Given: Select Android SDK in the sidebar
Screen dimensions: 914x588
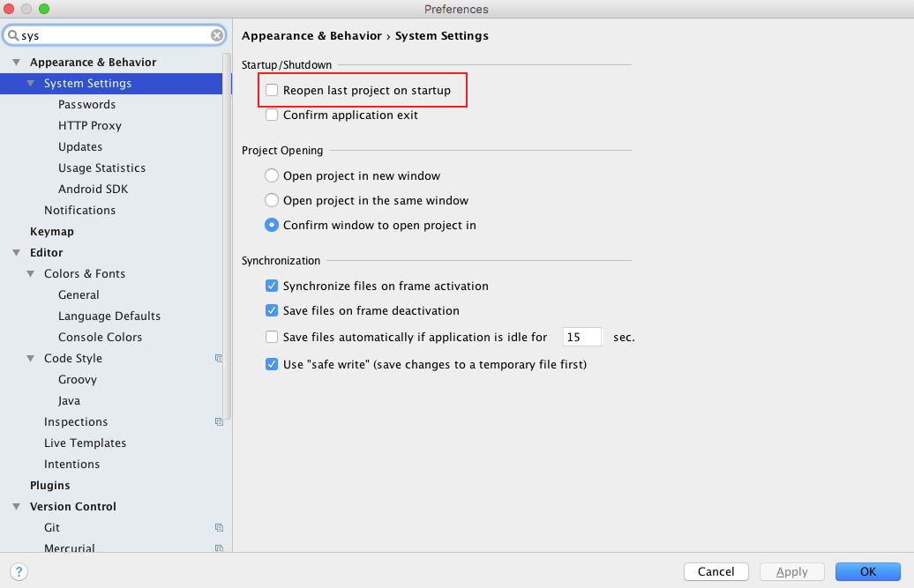Looking at the screenshot, I should [x=93, y=190].
